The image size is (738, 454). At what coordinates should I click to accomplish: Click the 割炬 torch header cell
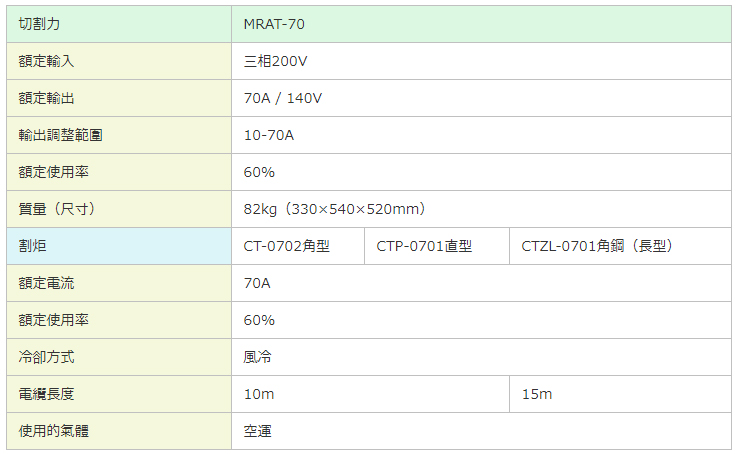(x=33, y=246)
